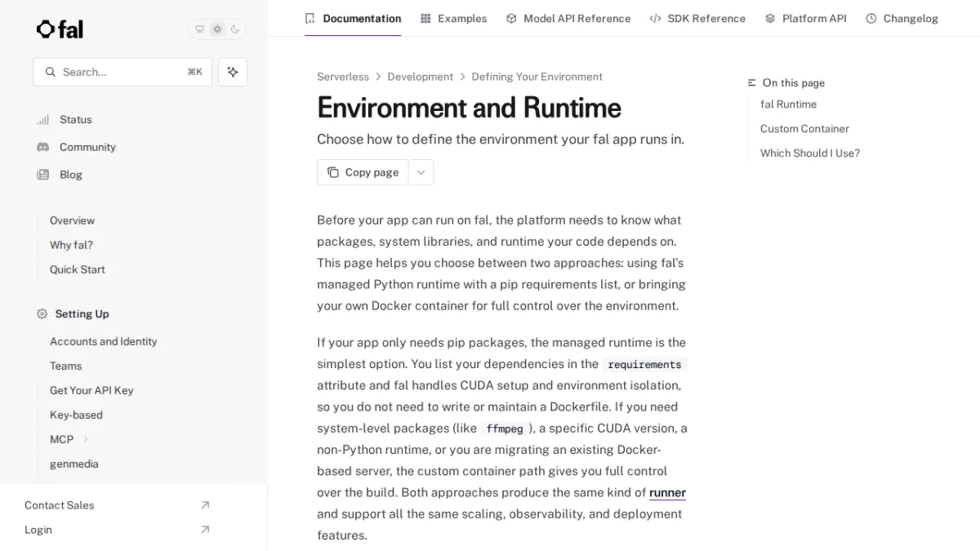Open the Teams page
Image resolution: width=980 pixels, height=551 pixels.
(65, 366)
